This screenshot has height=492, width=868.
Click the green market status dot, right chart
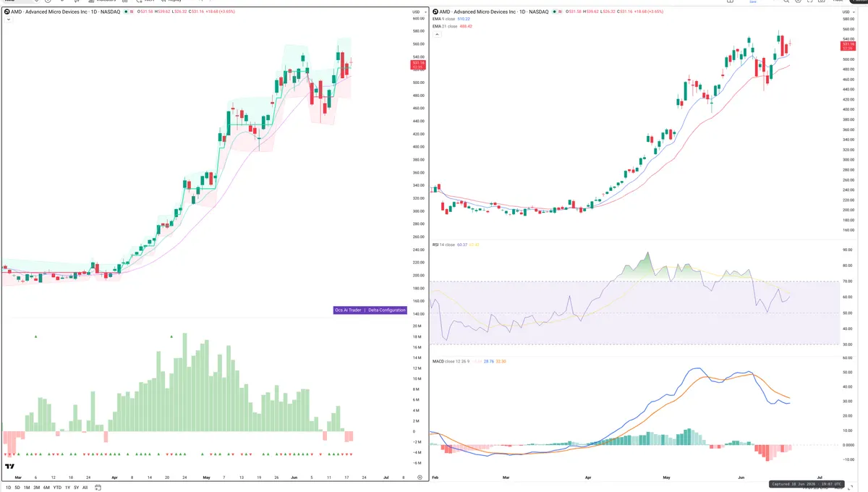[x=556, y=12]
